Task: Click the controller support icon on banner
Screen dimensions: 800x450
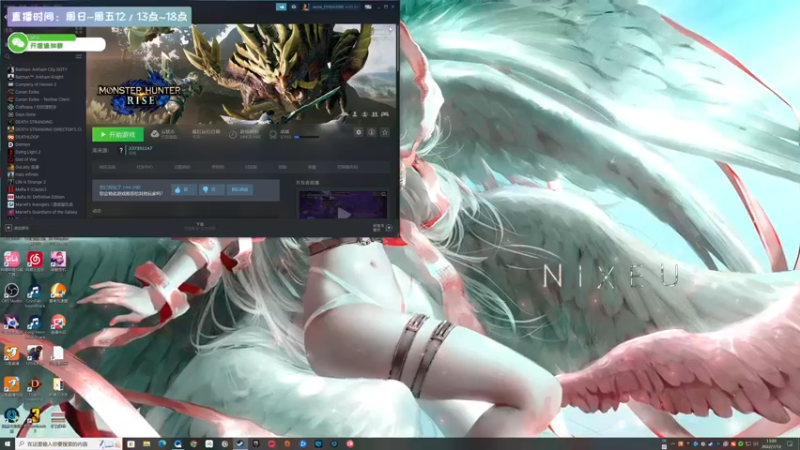Action: click(385, 114)
